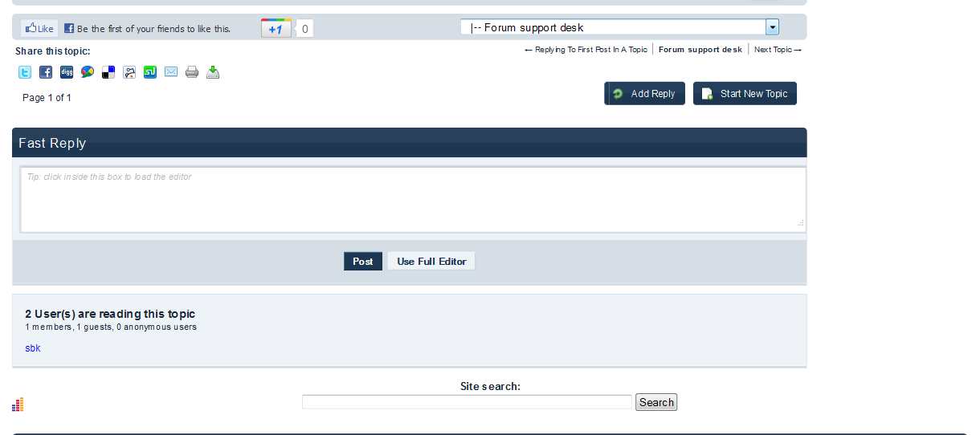
Task: Start New Topic in this forum
Action: click(x=745, y=94)
